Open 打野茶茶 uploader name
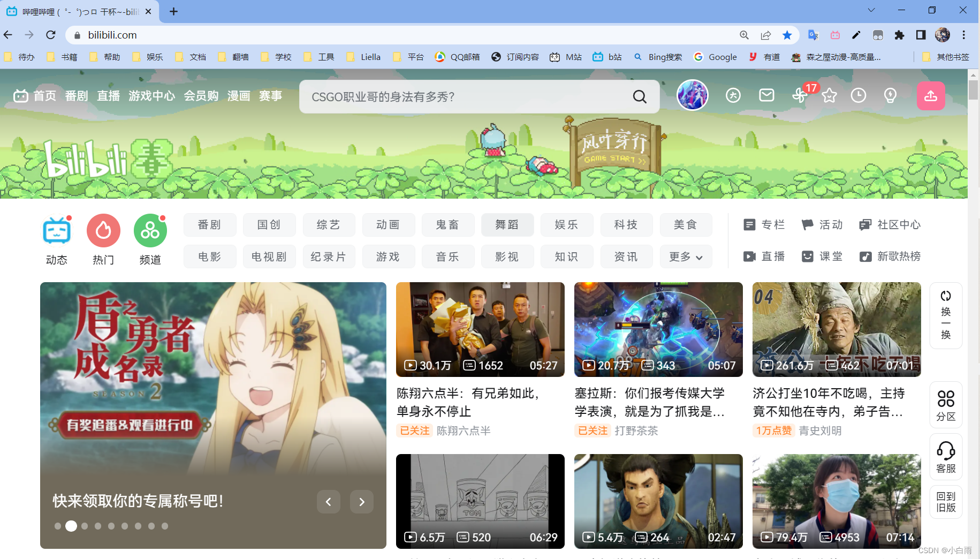980x559 pixels. click(x=636, y=430)
